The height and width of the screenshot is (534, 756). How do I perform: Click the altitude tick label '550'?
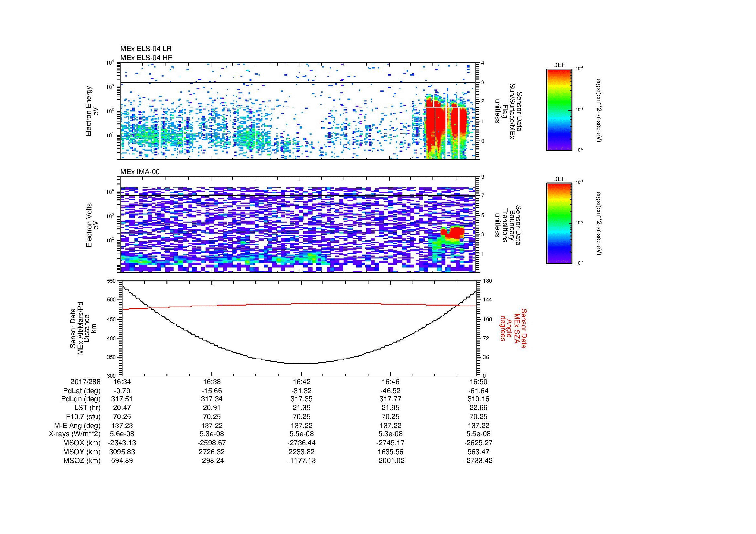point(111,281)
